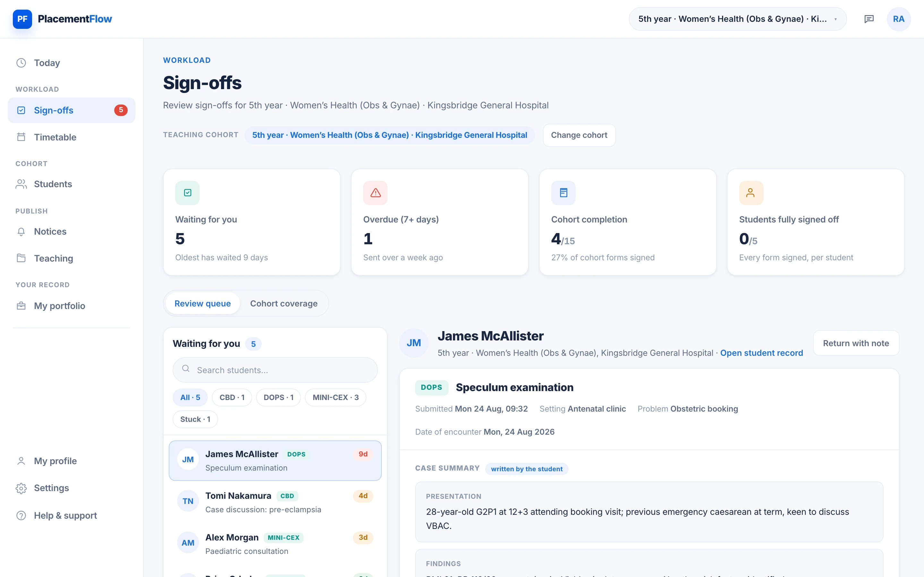Image resolution: width=924 pixels, height=577 pixels.
Task: Expand the cohort selector dropdown in header
Action: 737,19
